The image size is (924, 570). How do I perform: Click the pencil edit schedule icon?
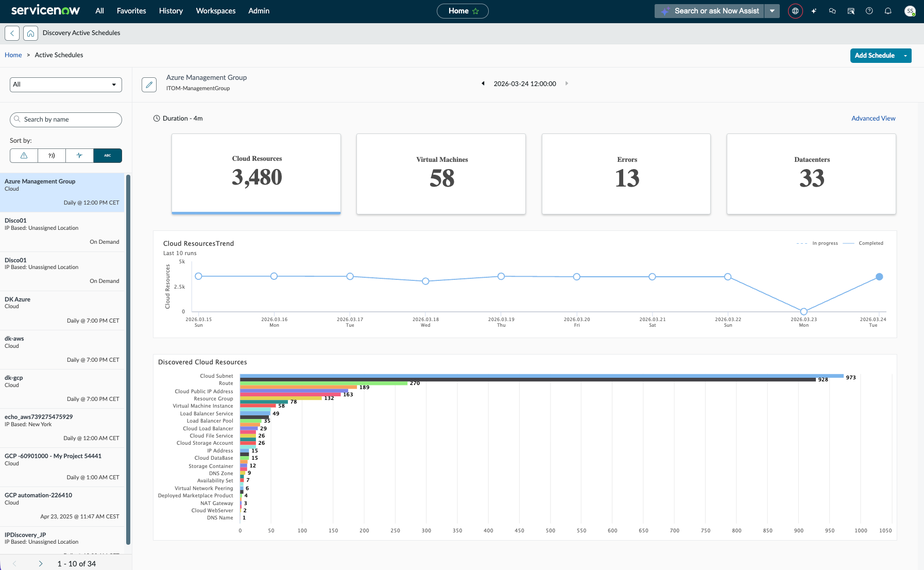tap(149, 85)
